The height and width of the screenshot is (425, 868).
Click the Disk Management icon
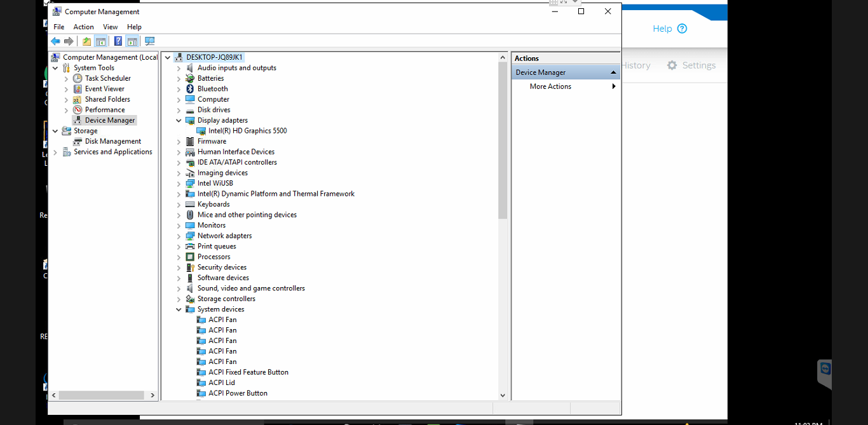(x=78, y=141)
